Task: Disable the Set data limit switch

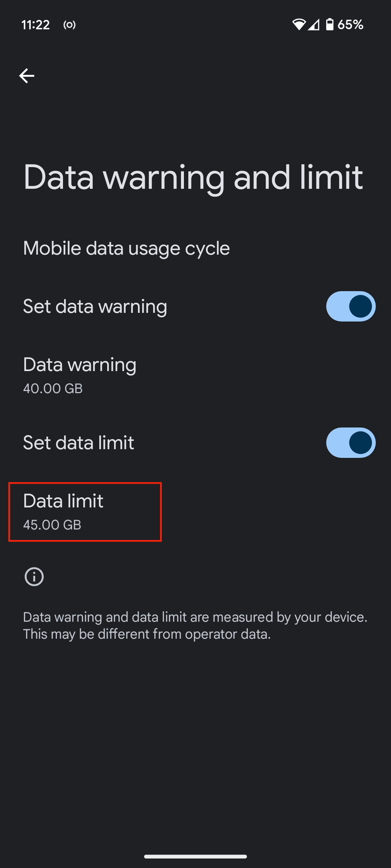Action: [350, 443]
